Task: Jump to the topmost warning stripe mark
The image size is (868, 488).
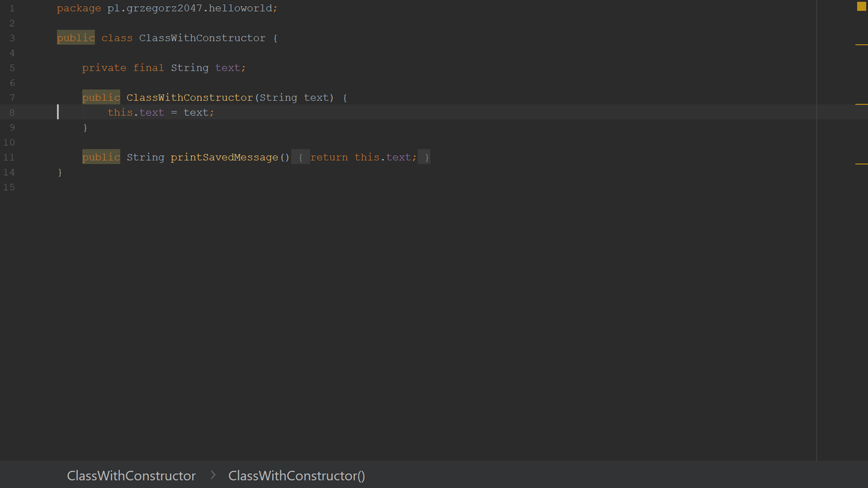Action: 862,45
